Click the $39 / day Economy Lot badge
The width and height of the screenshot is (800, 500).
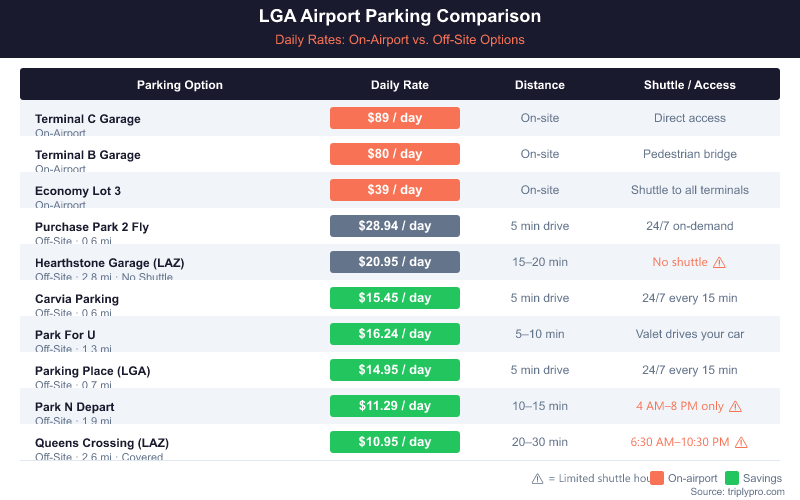[x=395, y=190]
